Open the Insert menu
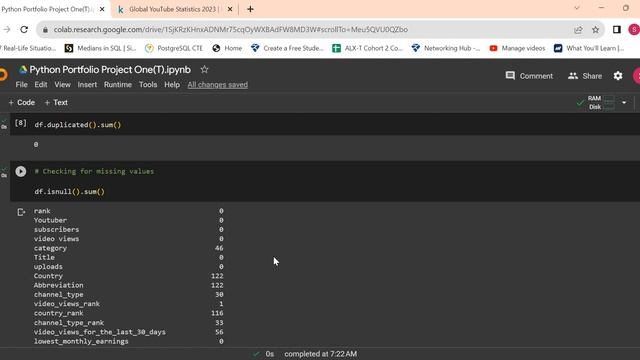This screenshot has width=640, height=360. coord(87,84)
